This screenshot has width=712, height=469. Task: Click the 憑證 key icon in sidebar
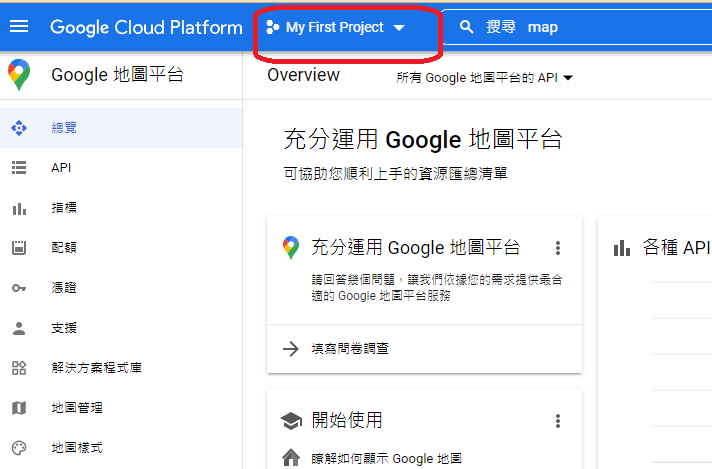click(19, 288)
